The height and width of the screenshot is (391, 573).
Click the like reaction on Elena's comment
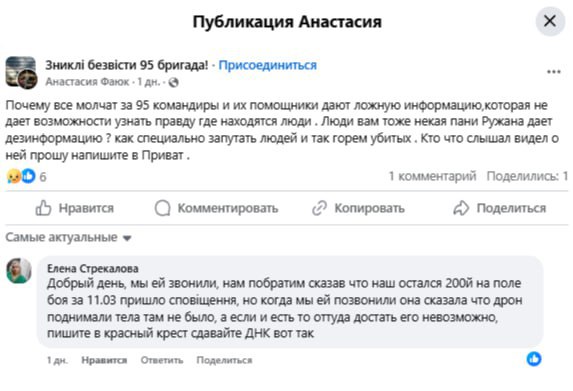pyautogui.click(x=534, y=359)
